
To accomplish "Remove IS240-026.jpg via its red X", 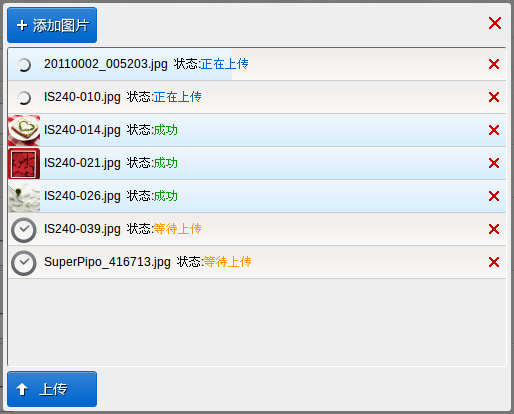I will point(494,196).
